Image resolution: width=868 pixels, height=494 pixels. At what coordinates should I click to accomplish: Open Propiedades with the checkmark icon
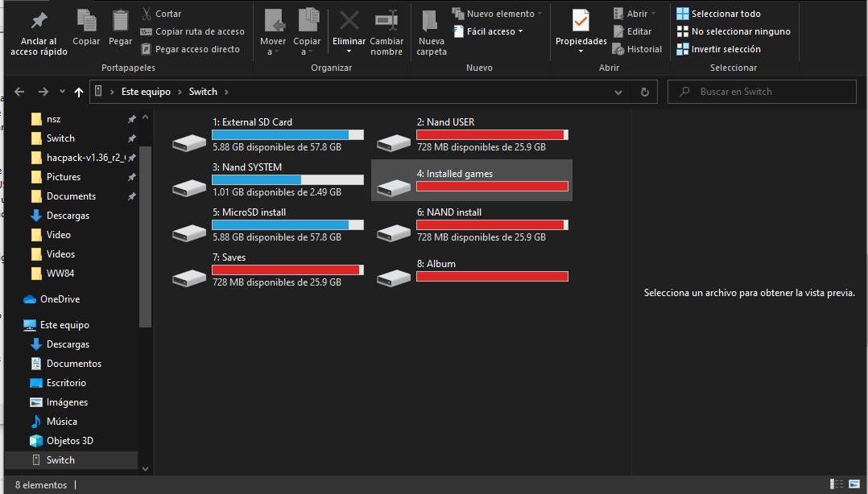coord(581,21)
